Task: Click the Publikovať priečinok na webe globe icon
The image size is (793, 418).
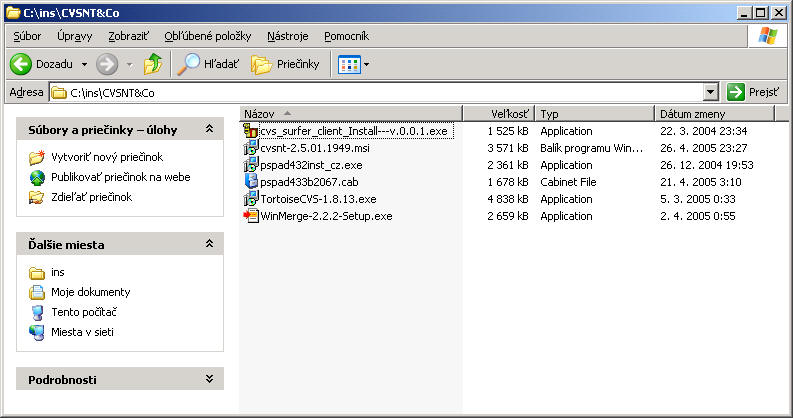Action: coord(37,177)
